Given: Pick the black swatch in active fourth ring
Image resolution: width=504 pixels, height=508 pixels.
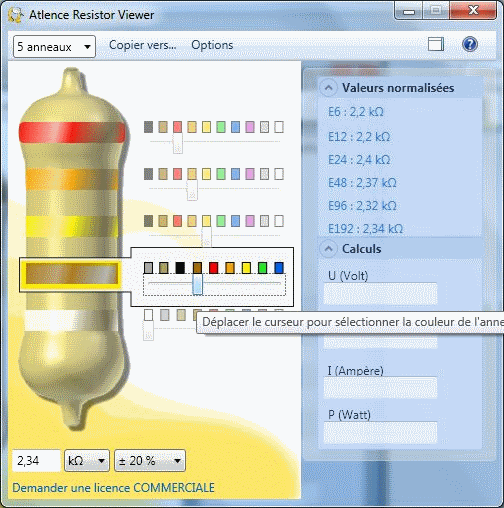Looking at the screenshot, I should point(180,268).
